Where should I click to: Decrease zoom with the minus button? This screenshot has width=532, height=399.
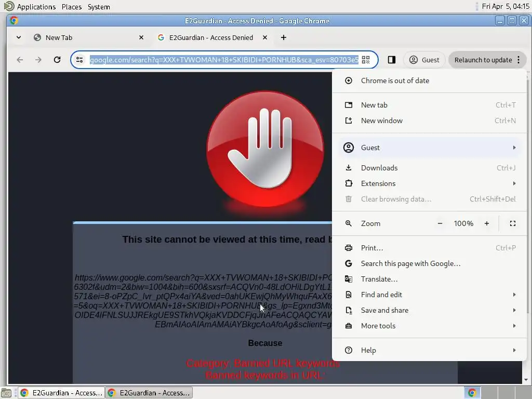(x=440, y=223)
